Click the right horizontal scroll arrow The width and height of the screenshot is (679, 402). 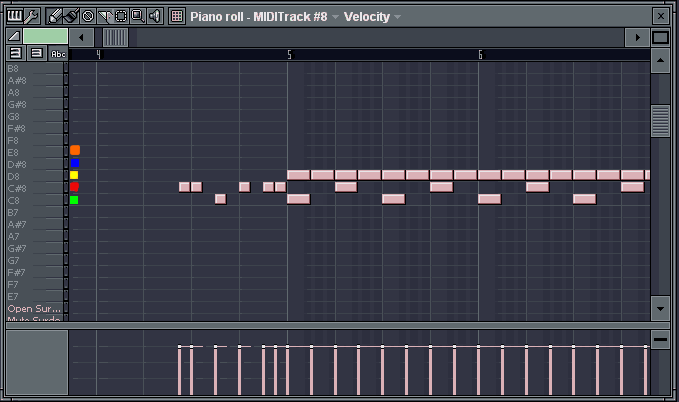(637, 37)
